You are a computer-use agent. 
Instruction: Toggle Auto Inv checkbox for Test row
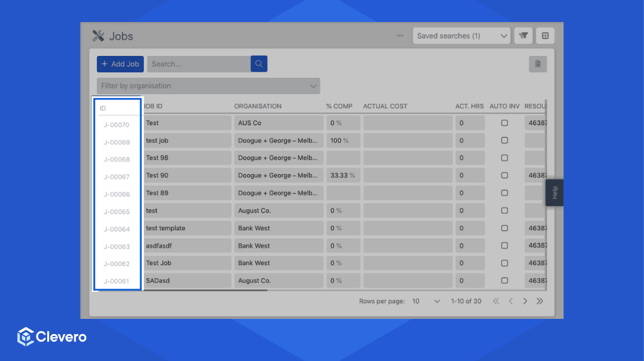(x=504, y=123)
